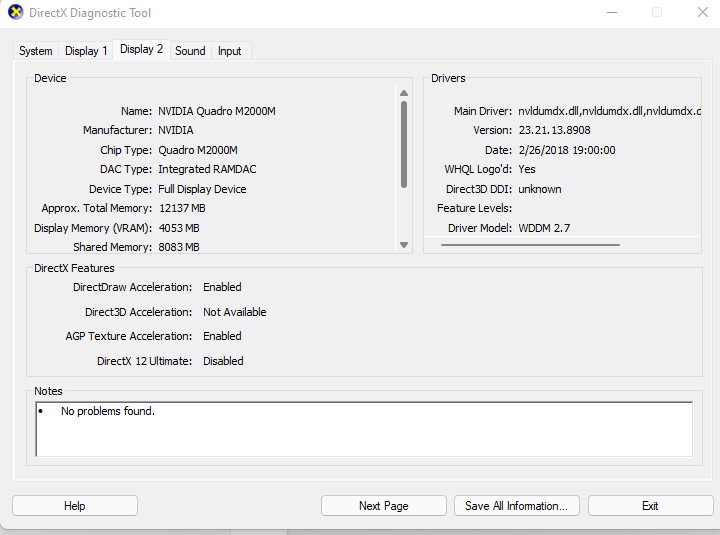Click the DirectDraw Acceleration Enabled value
This screenshot has height=535, width=720.
coord(222,287)
